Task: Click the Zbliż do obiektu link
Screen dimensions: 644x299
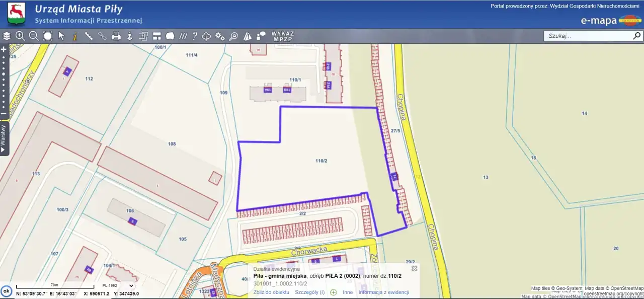Action: tap(271, 292)
